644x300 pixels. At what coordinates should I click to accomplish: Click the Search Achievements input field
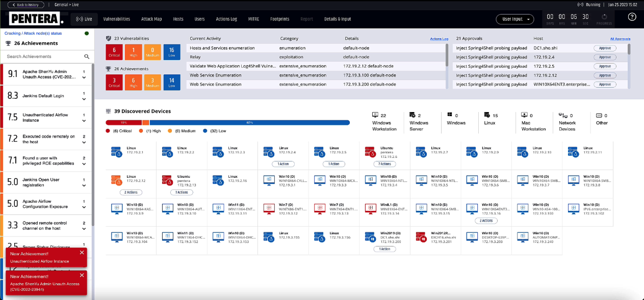tap(43, 57)
